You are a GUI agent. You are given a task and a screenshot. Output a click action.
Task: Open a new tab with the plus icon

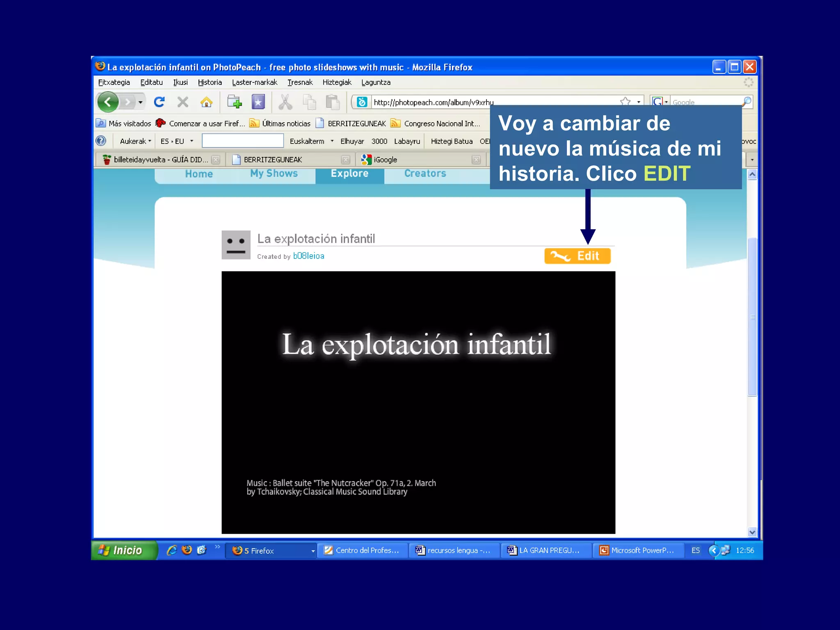pyautogui.click(x=234, y=102)
